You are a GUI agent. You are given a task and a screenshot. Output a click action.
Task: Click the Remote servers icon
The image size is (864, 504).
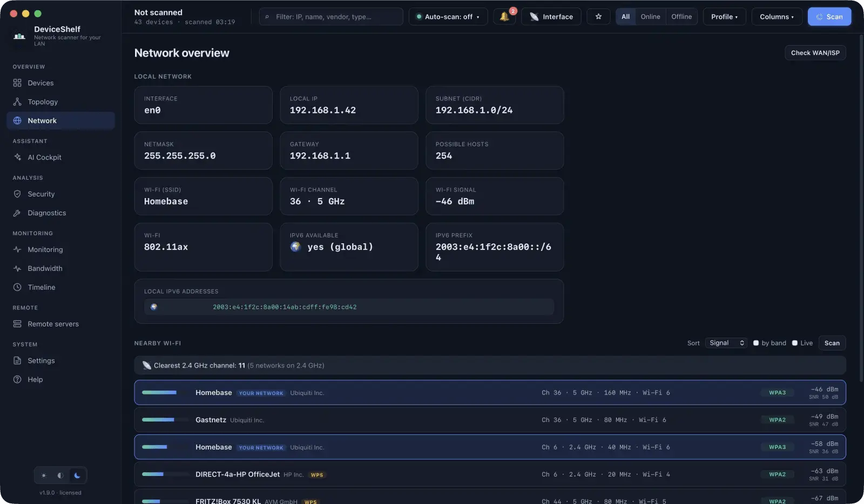[17, 324]
